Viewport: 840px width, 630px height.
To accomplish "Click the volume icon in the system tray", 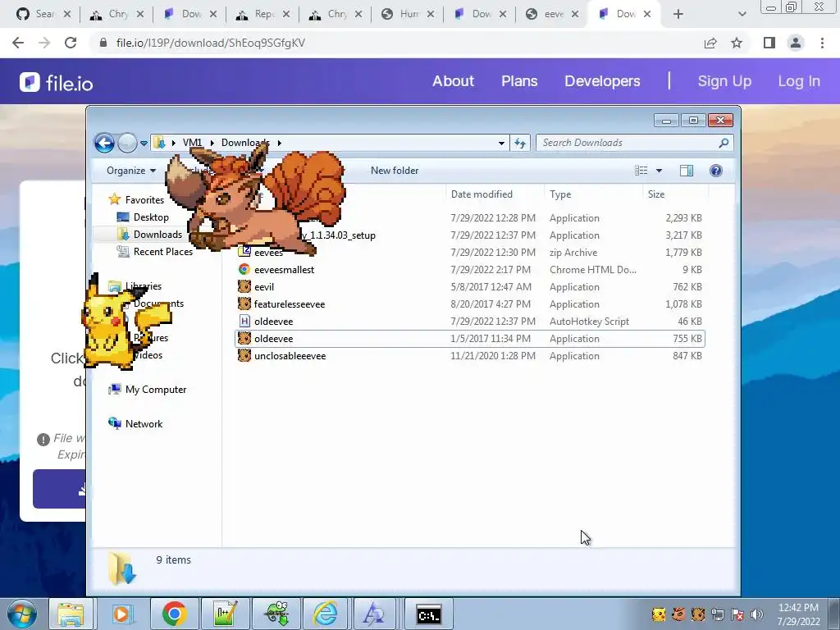I will [x=756, y=614].
